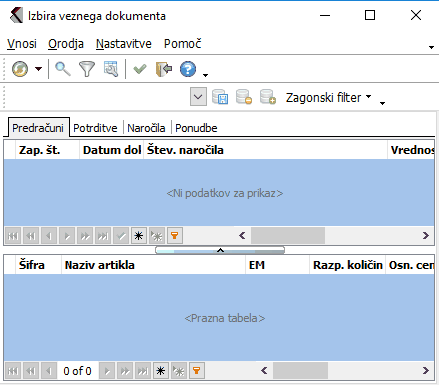Image resolution: width=439 pixels, height=385 pixels.
Task: Switch to the Naročila tab
Action: 146,128
